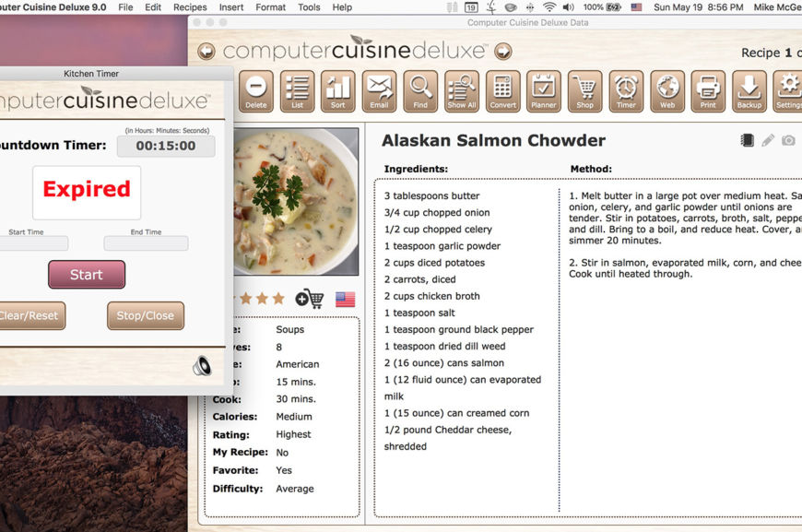Click the star rating under the photo

click(x=260, y=298)
